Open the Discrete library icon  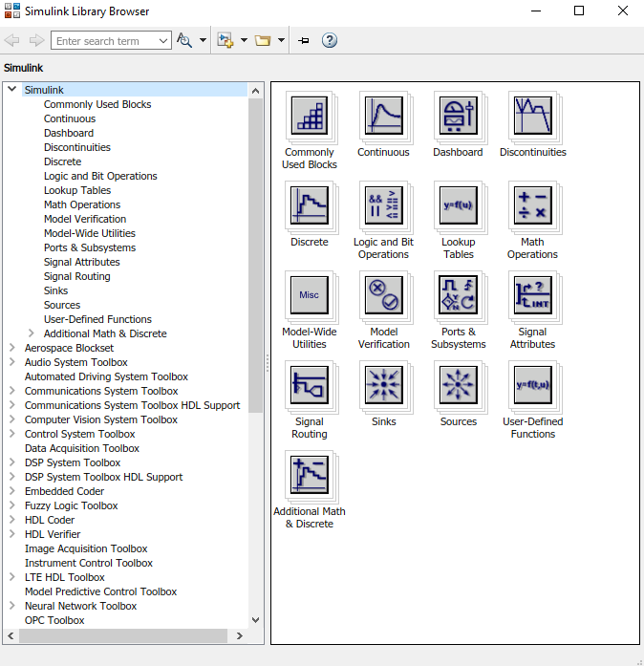point(310,205)
